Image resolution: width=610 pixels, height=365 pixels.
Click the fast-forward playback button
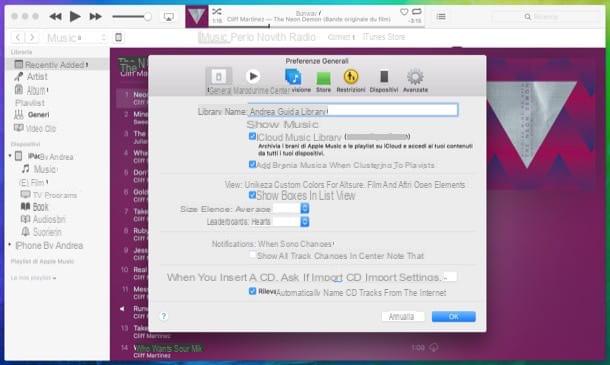click(x=95, y=16)
